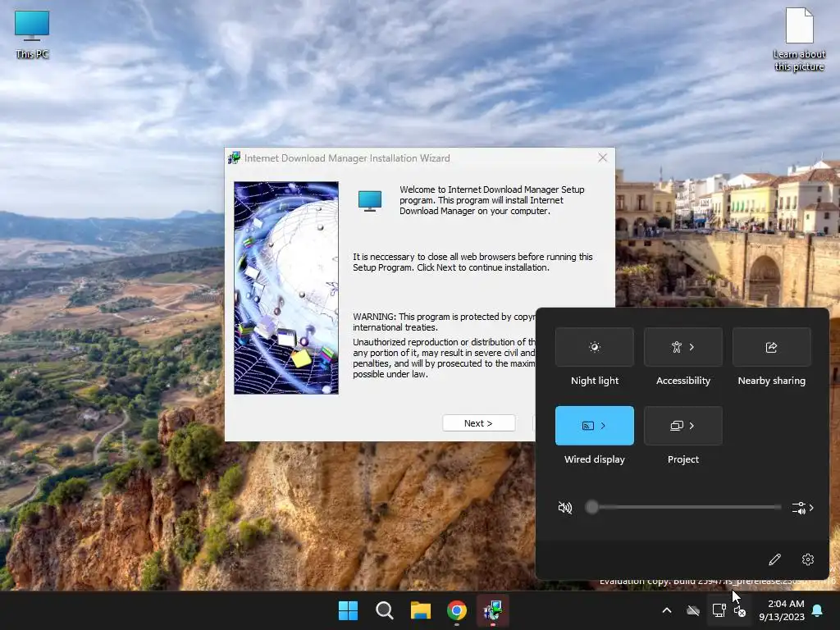Image resolution: width=840 pixels, height=630 pixels.
Task: Open This PC desktop icon
Action: 32,34
